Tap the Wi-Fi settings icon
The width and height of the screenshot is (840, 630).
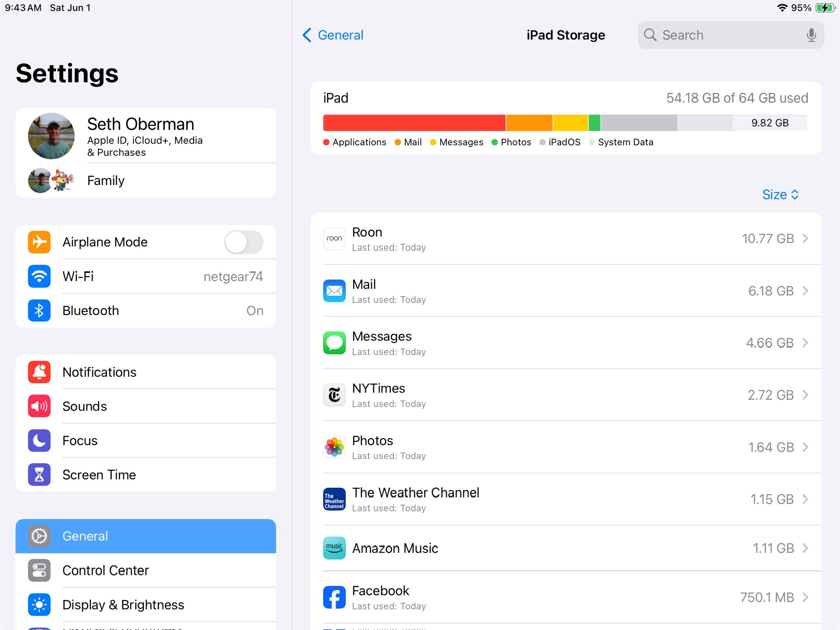[x=39, y=276]
